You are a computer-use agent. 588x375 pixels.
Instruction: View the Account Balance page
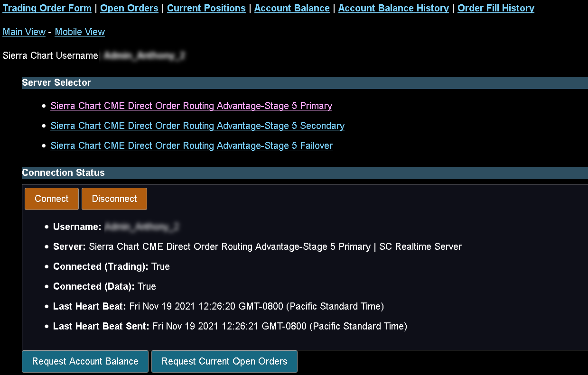[x=292, y=8]
